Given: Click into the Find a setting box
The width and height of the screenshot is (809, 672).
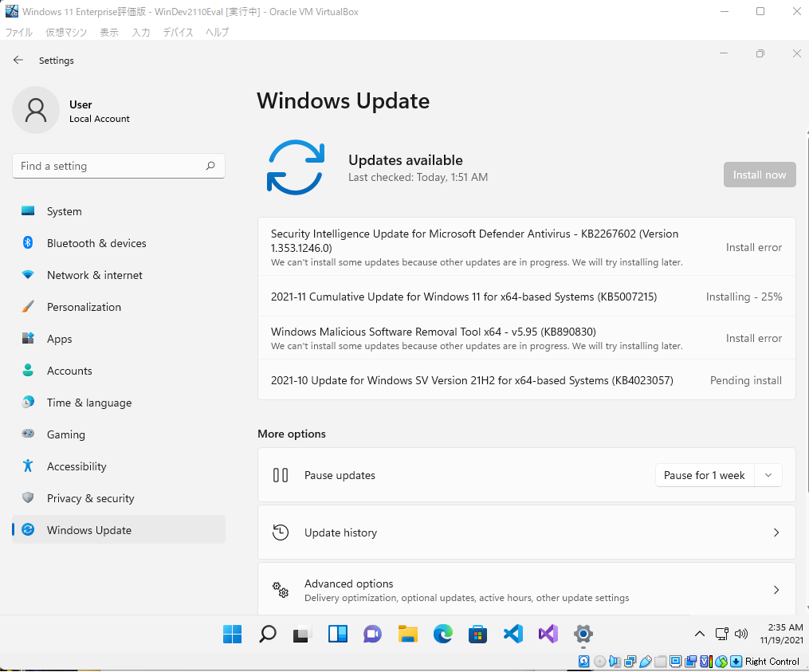Looking at the screenshot, I should [x=119, y=166].
